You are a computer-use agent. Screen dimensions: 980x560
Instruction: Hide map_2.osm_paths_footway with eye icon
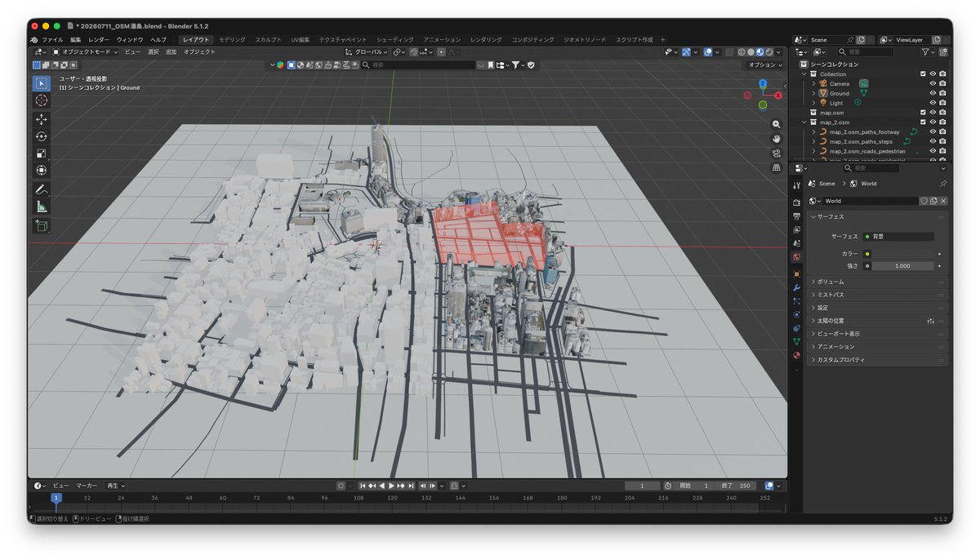pos(933,131)
